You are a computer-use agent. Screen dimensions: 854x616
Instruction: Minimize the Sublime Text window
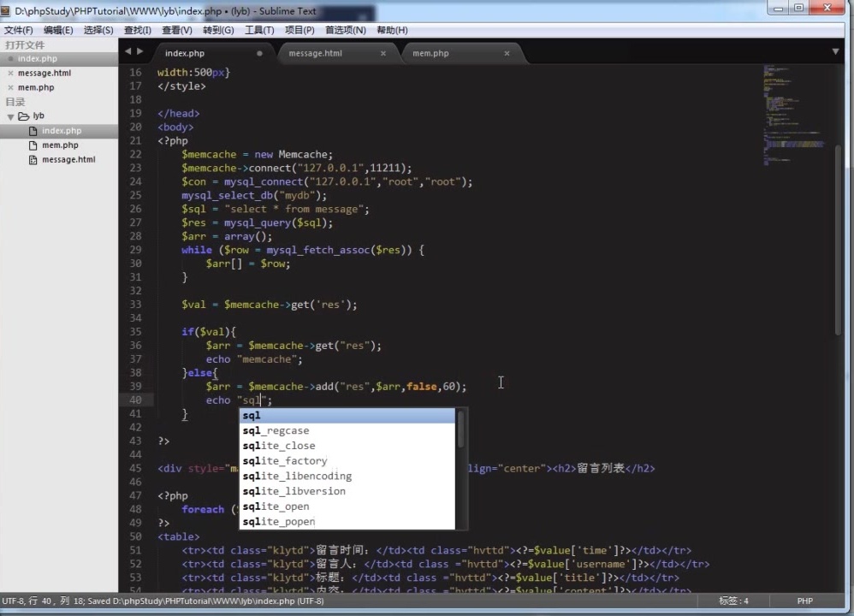[x=779, y=8]
